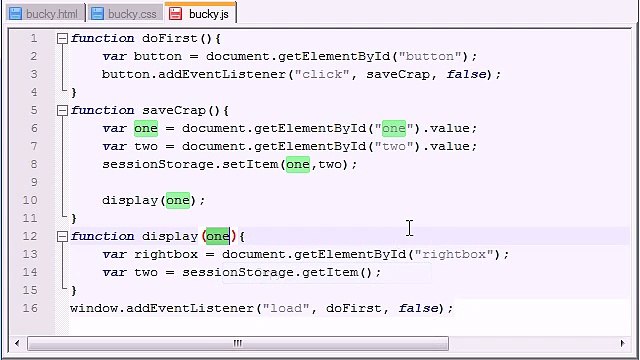Click the doFirst function name on line 1

pyautogui.click(x=169, y=38)
